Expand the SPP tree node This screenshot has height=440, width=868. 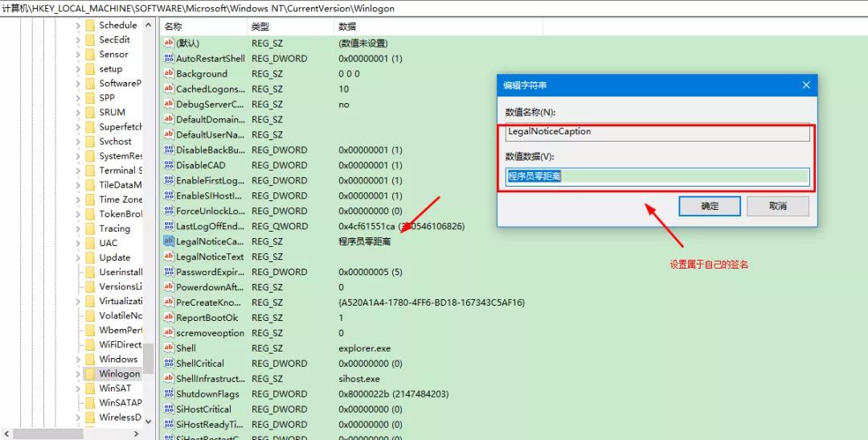(78, 98)
